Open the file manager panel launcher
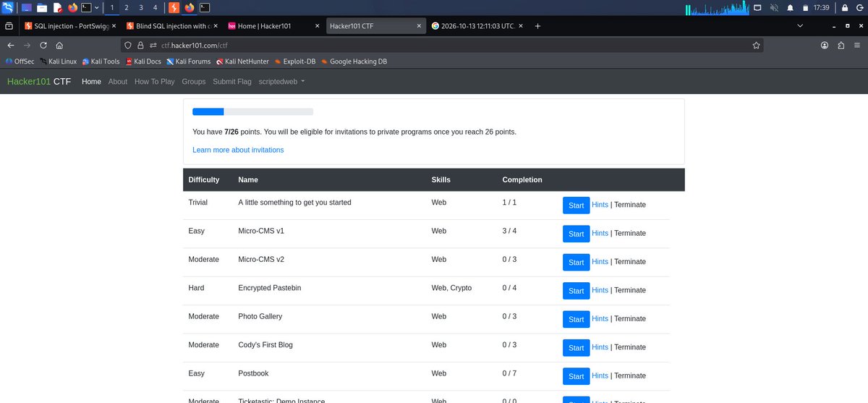Screen dimensions: 868x403 pos(42,7)
